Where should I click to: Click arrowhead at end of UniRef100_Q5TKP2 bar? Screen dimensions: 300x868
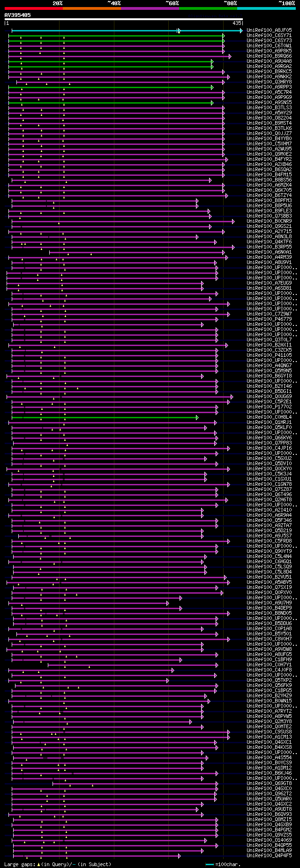tap(167, 680)
